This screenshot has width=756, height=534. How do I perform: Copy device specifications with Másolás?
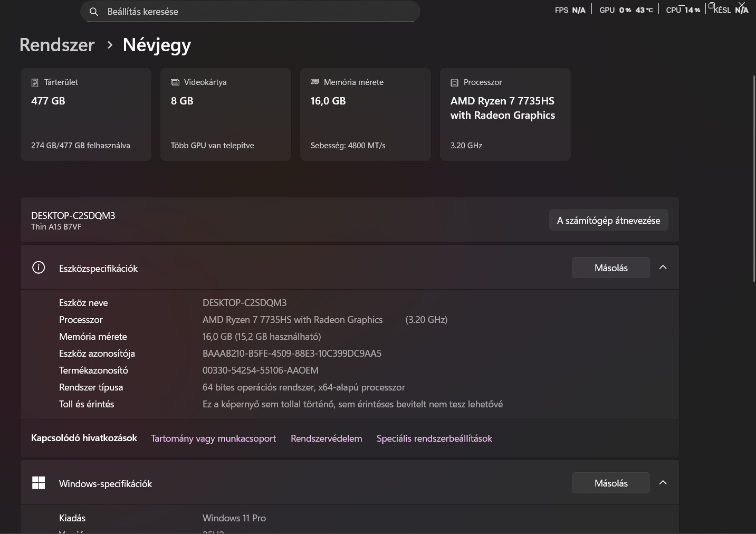point(610,268)
